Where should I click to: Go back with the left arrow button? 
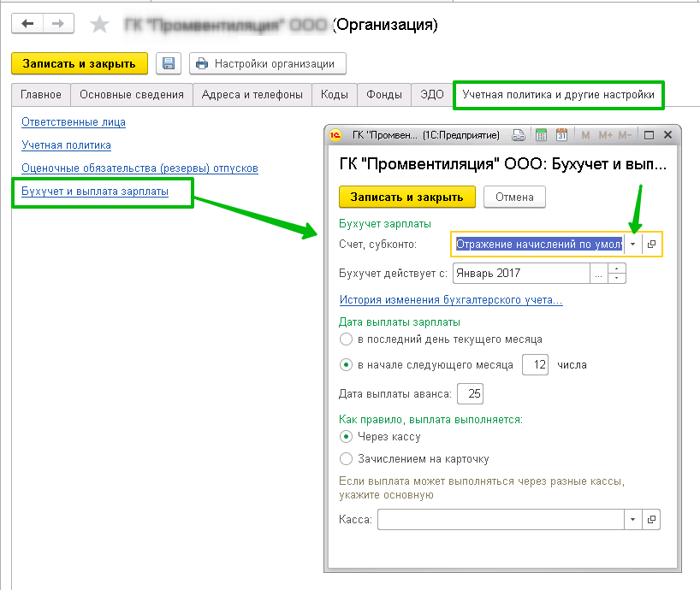coord(27,24)
